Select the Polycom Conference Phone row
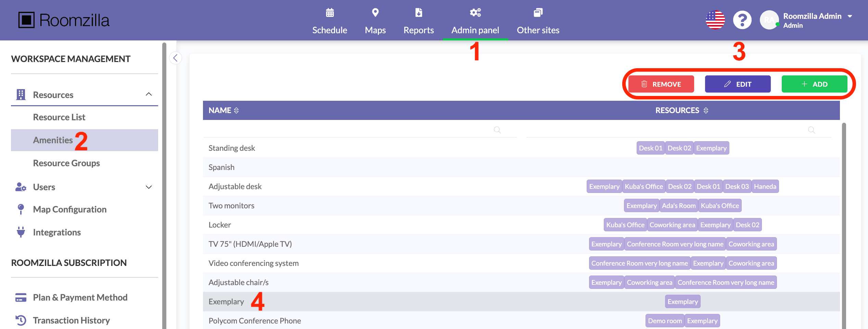The height and width of the screenshot is (329, 868). click(255, 321)
